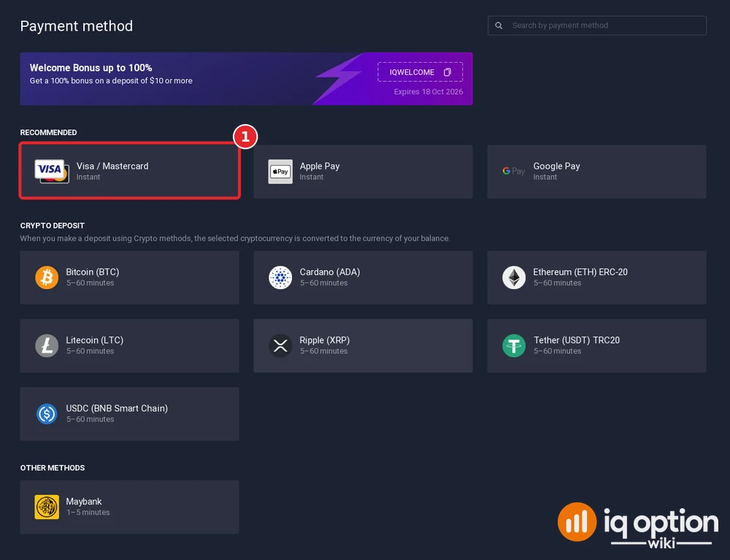Focus the Search by payment method field
This screenshot has width=730, height=560.
coord(597,26)
